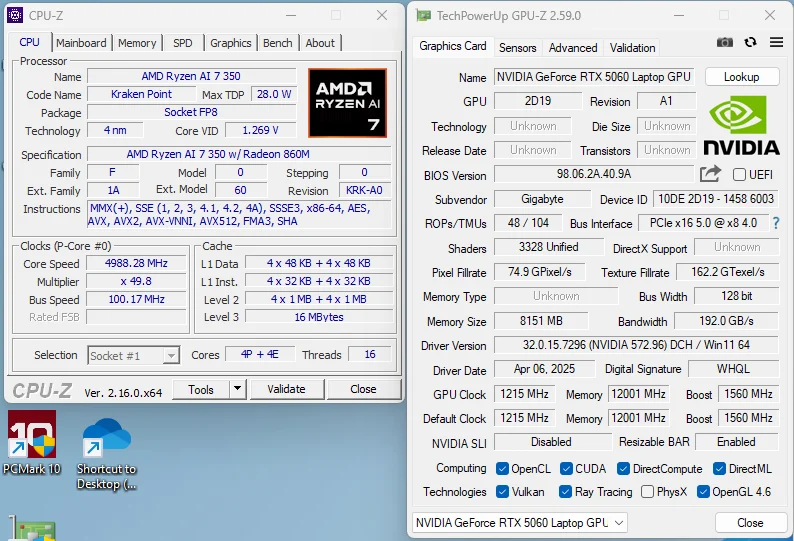Open the Mainboard tab in CPU-Z

(81, 43)
